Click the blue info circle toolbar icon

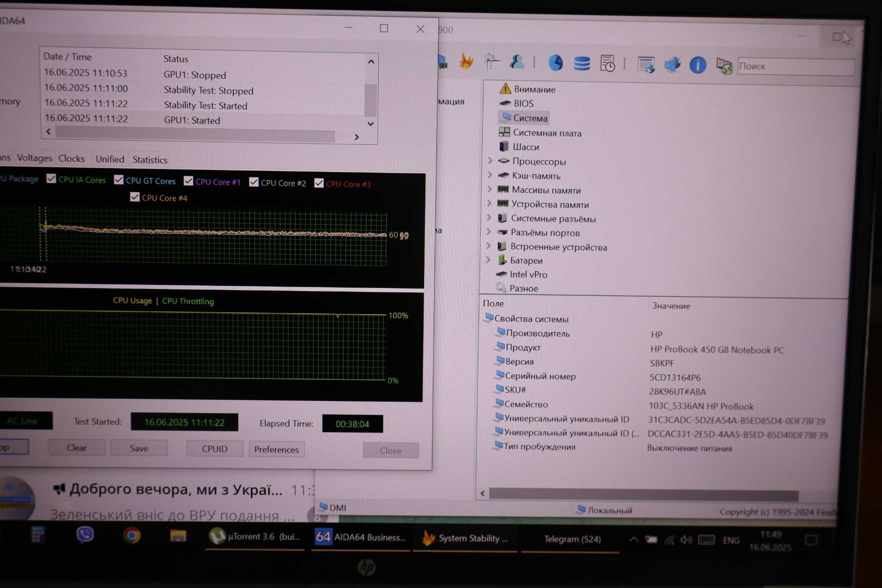(x=698, y=65)
